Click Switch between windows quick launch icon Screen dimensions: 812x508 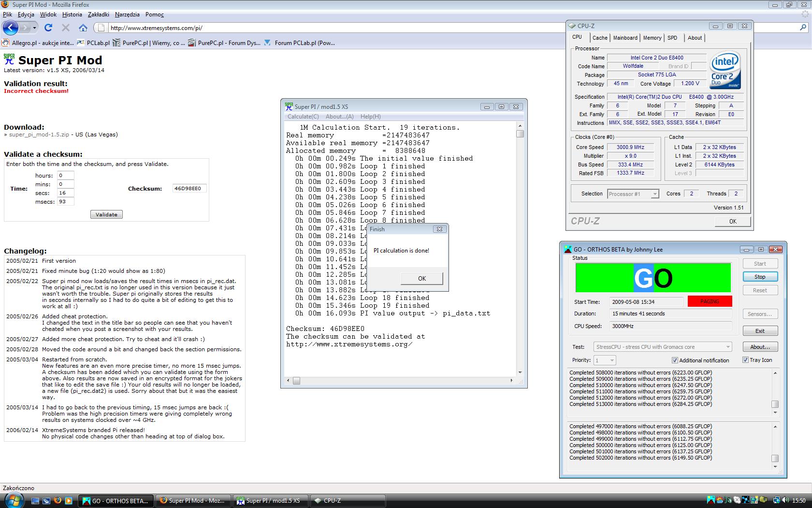click(x=46, y=501)
